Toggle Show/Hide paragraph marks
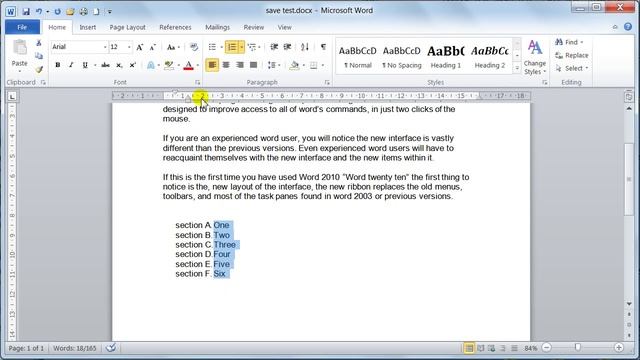The height and width of the screenshot is (360, 640). [x=323, y=47]
